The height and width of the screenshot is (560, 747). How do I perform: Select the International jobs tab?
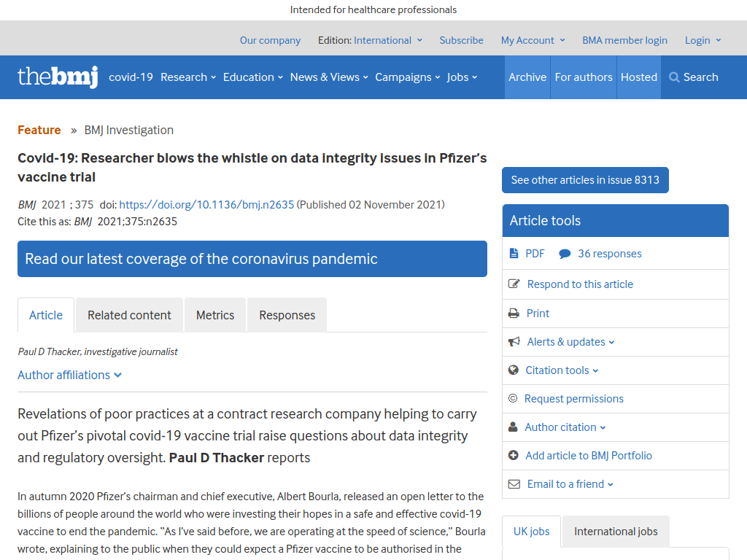tap(616, 532)
